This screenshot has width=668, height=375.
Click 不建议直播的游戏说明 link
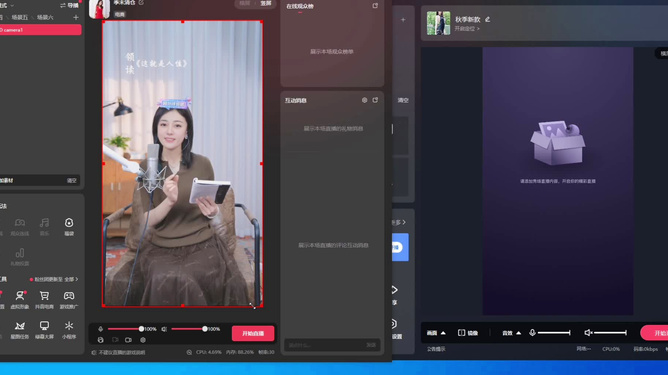122,352
